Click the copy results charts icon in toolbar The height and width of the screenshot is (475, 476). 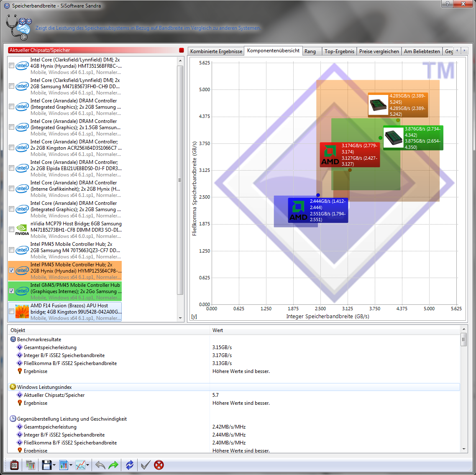[x=31, y=465]
